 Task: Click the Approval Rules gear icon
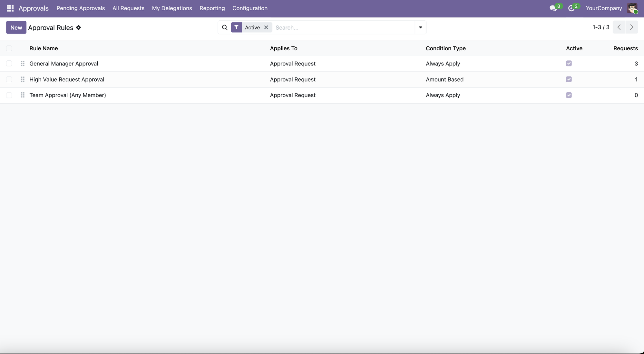78,28
